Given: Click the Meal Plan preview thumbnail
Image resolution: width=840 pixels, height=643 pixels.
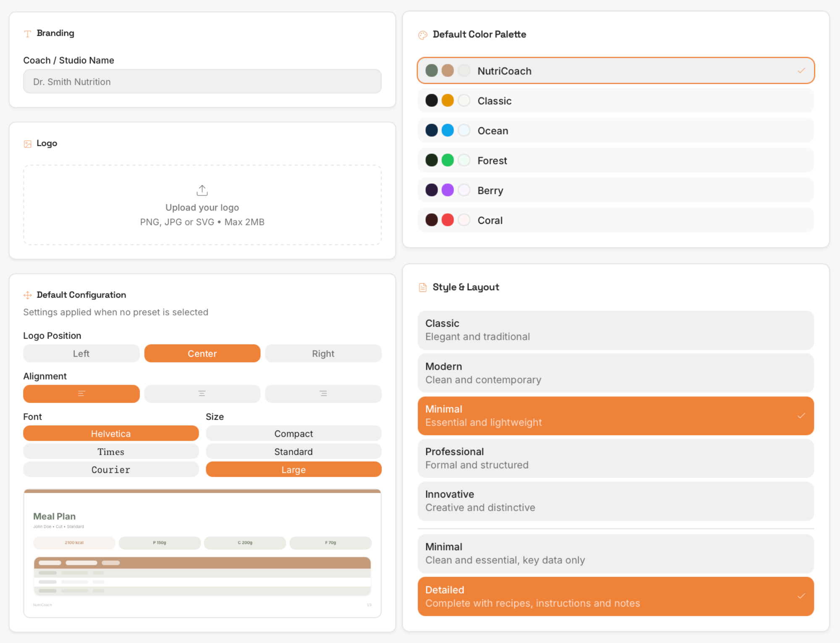Looking at the screenshot, I should click(x=202, y=553).
